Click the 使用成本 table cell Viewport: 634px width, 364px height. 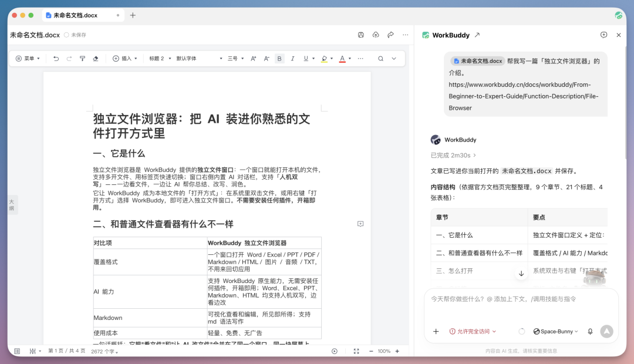click(x=150, y=333)
